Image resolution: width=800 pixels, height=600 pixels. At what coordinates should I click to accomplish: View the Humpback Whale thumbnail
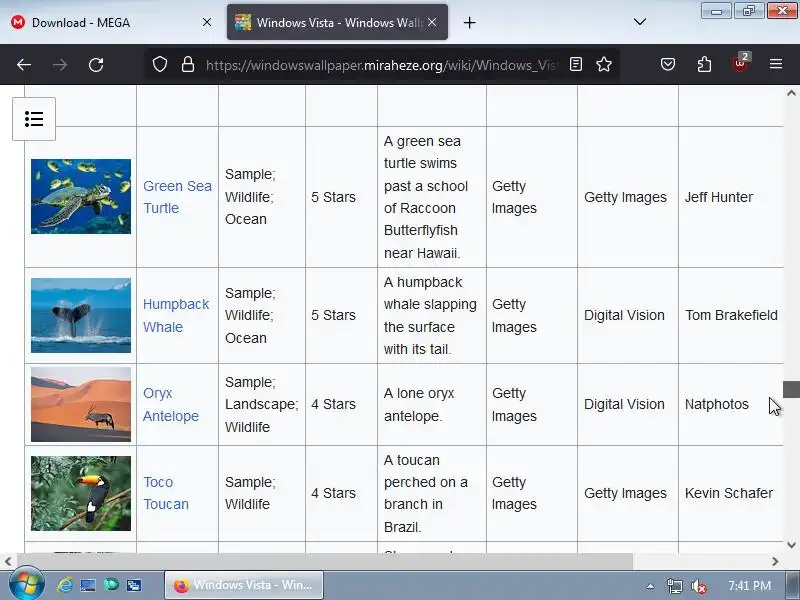81,315
